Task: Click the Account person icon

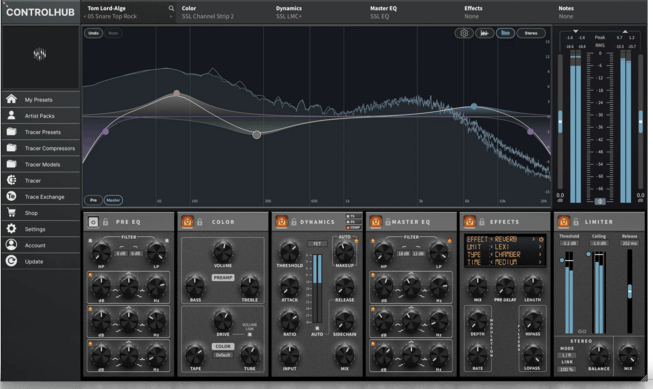Action: coord(11,245)
